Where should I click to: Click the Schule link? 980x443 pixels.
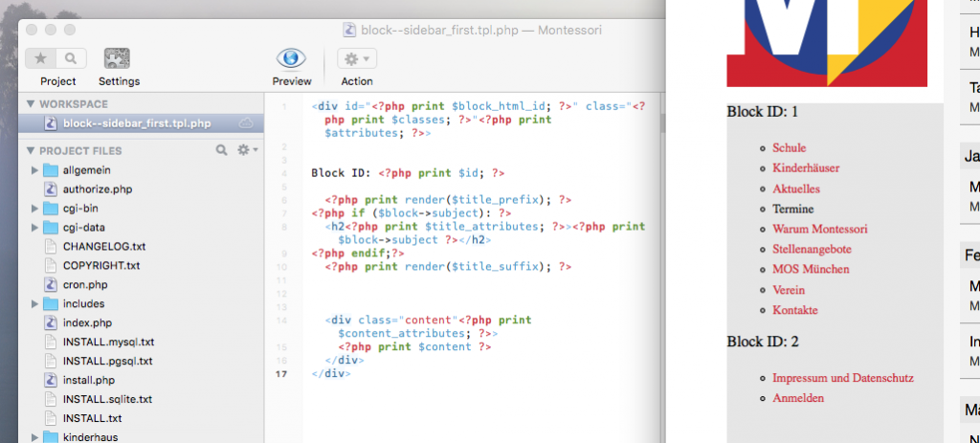click(x=789, y=148)
